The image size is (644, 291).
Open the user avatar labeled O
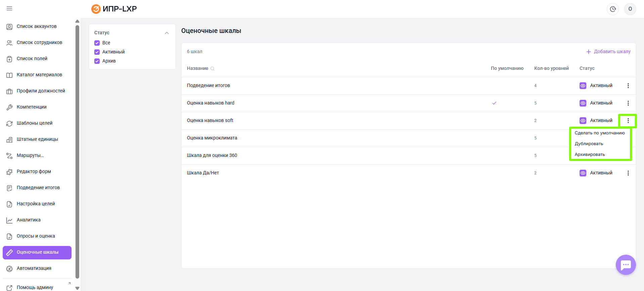[x=630, y=9]
